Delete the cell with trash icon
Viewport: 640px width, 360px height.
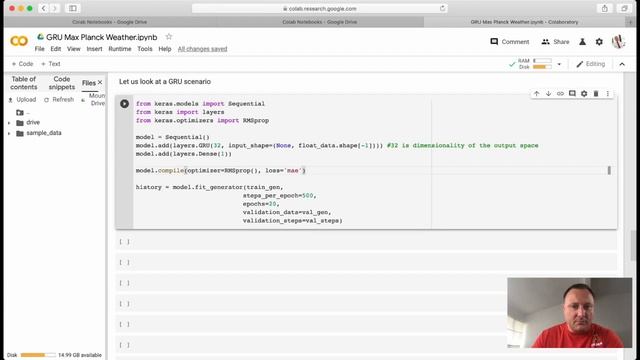pos(596,94)
